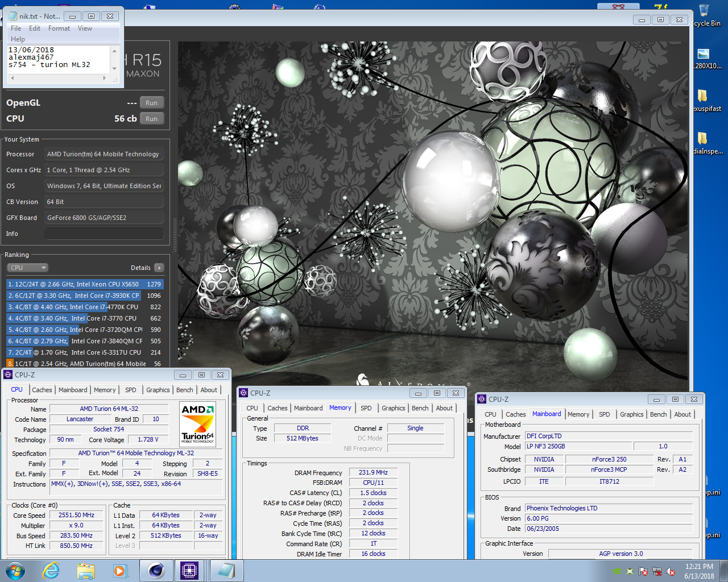Viewport: 728px width, 582px height.
Task: Select ranking row Intel Core i7-3770
Action: (x=85, y=318)
